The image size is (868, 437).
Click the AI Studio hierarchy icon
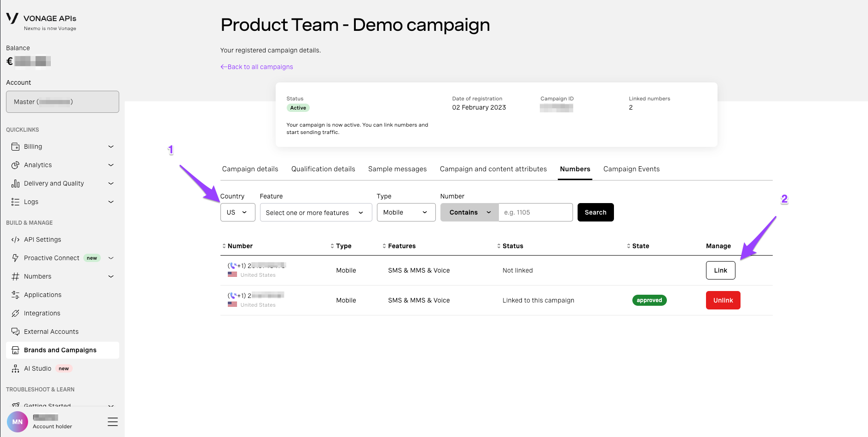(15, 368)
